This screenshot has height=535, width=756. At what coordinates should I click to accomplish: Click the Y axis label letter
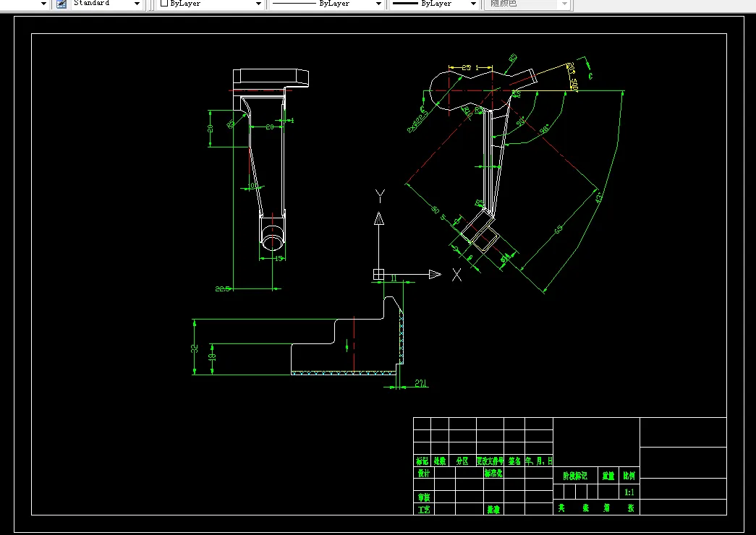380,196
